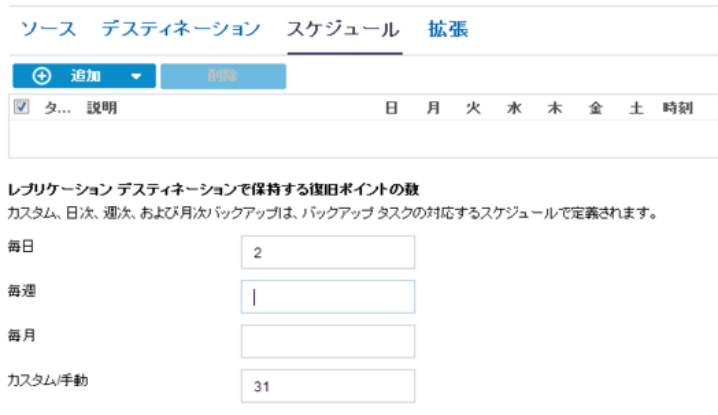Switch to the ソース tab
Screen dimensions: 718x415
point(48,30)
